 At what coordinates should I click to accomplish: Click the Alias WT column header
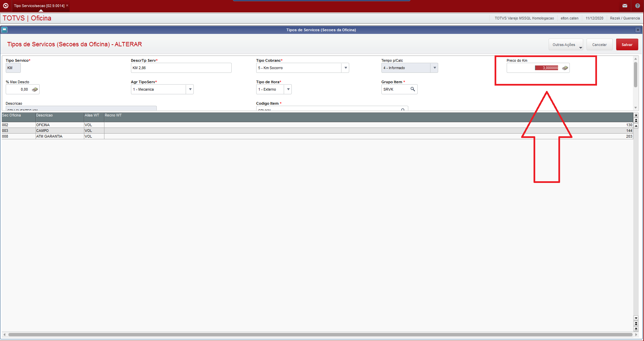[x=94, y=117]
